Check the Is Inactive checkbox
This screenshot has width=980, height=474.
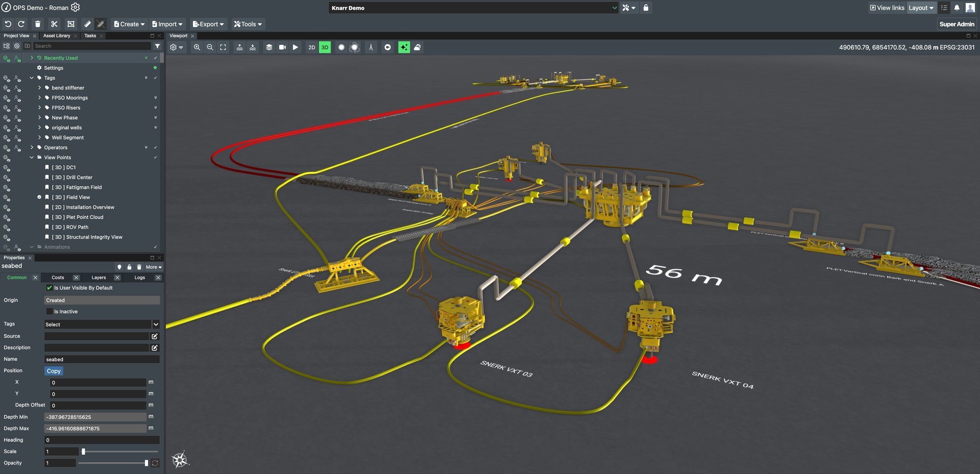50,312
